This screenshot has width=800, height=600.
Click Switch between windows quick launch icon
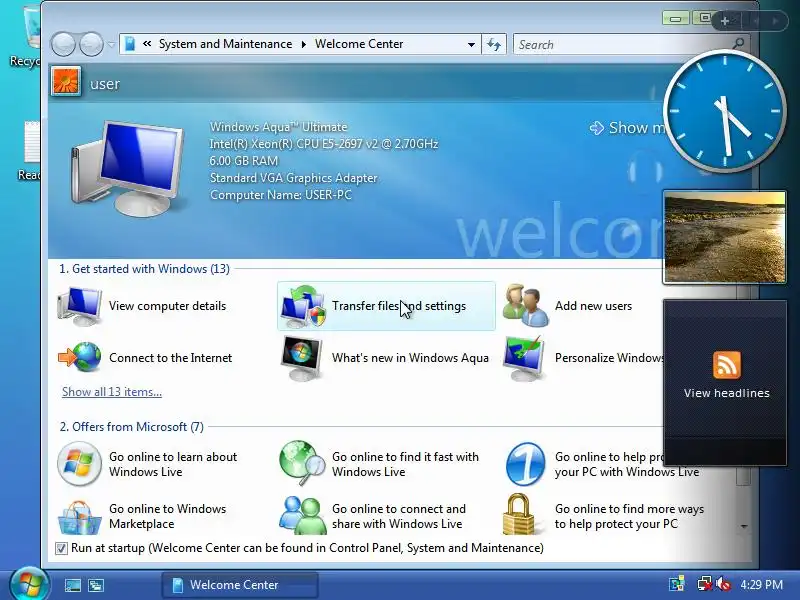tap(96, 585)
